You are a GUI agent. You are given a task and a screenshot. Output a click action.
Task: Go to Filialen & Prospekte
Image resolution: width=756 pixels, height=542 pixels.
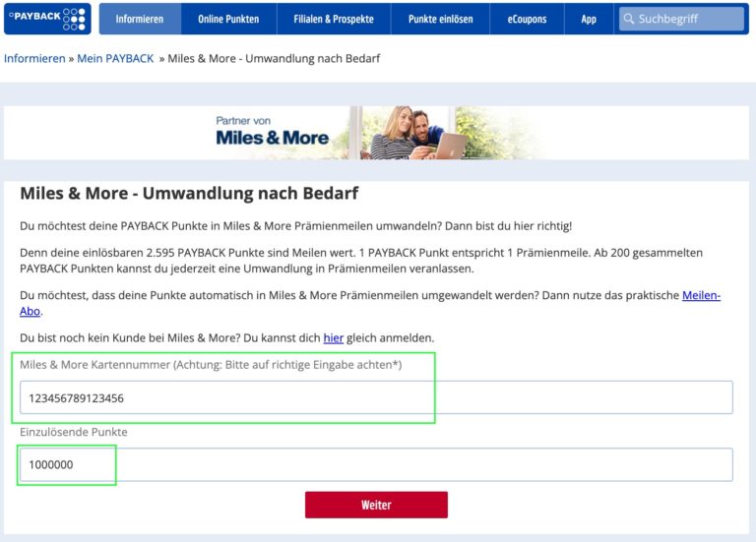click(x=333, y=19)
